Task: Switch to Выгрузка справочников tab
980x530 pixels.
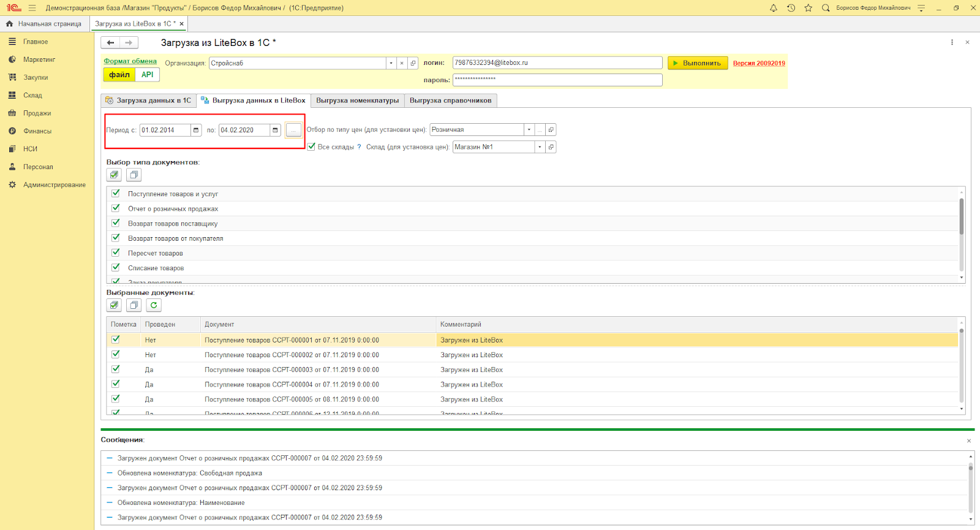Action: click(x=451, y=100)
